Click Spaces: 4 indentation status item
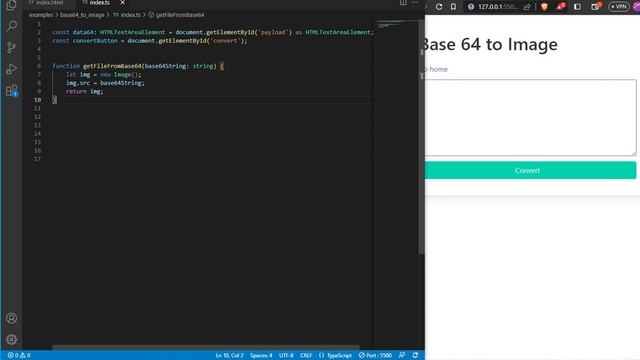Viewport: 640px width, 360px height. pyautogui.click(x=261, y=356)
